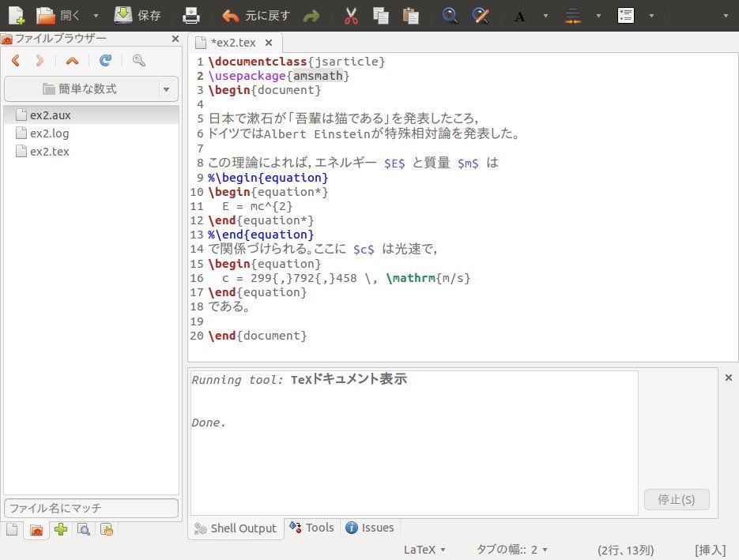
Task: Click the 'Done.' output text
Action: (209, 423)
